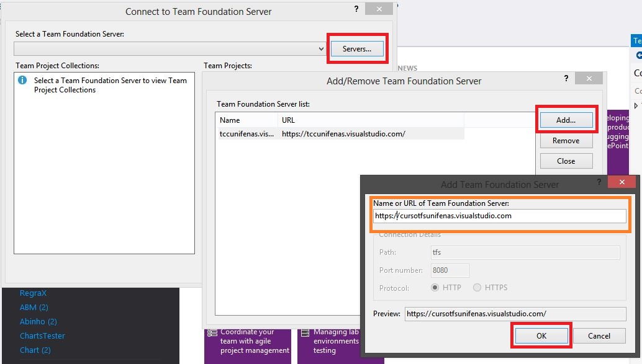Close the Add Team Foundation Server dialog

pyautogui.click(x=622, y=182)
